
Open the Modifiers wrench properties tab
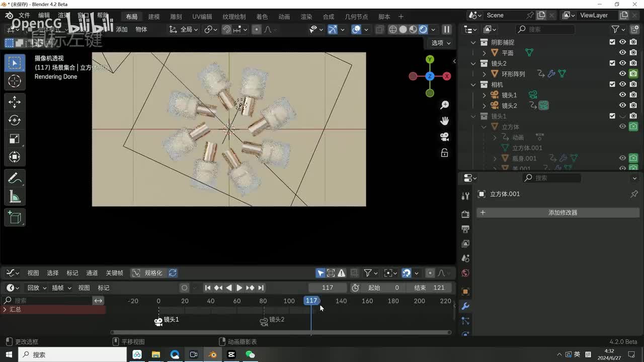point(465,306)
